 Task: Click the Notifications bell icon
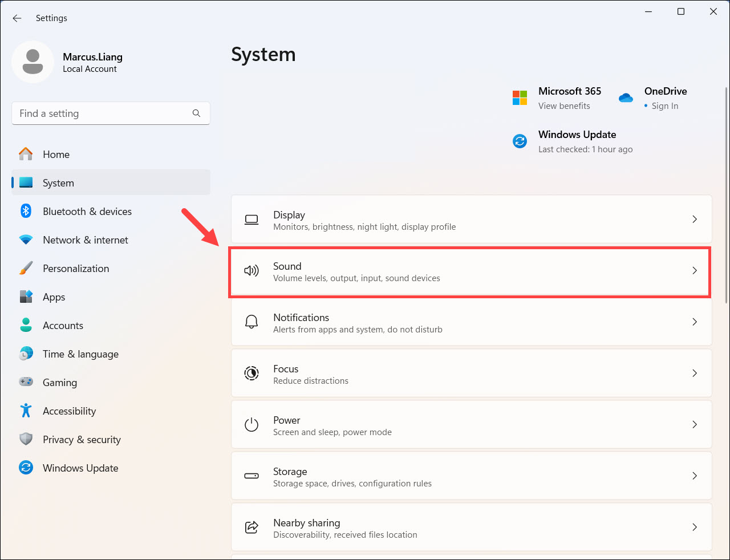(252, 322)
